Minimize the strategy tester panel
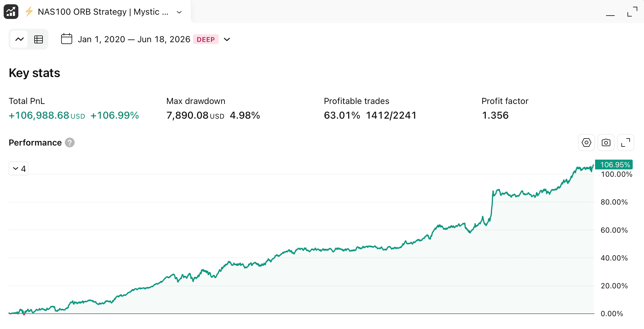 pos(610,15)
